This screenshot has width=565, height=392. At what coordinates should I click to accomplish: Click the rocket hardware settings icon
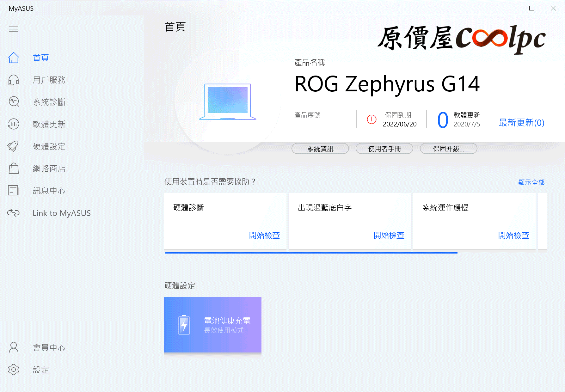(14, 146)
